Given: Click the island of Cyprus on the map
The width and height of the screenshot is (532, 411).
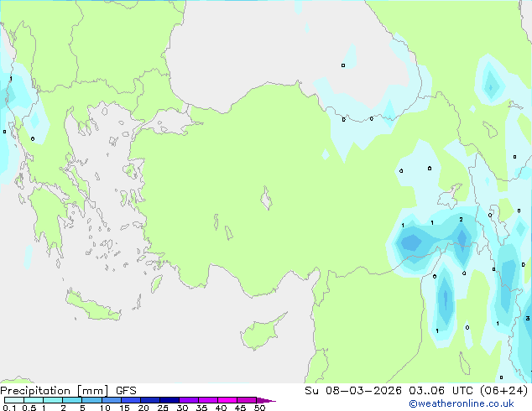Looking at the screenshot, I should click(x=262, y=333).
